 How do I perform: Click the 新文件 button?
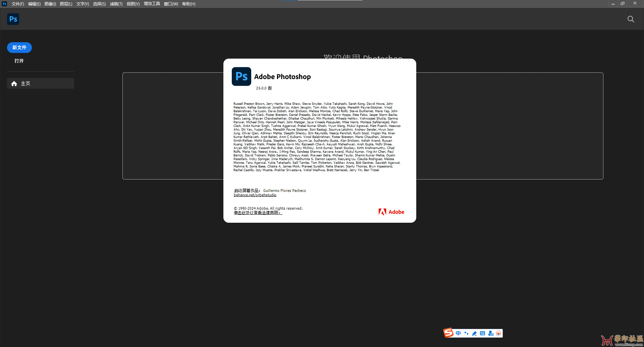[x=19, y=48]
